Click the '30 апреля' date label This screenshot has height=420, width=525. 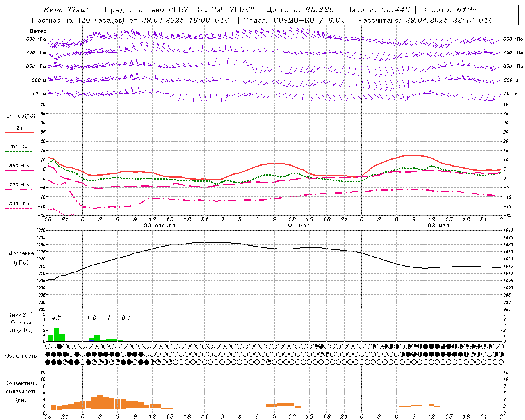[x=159, y=226]
